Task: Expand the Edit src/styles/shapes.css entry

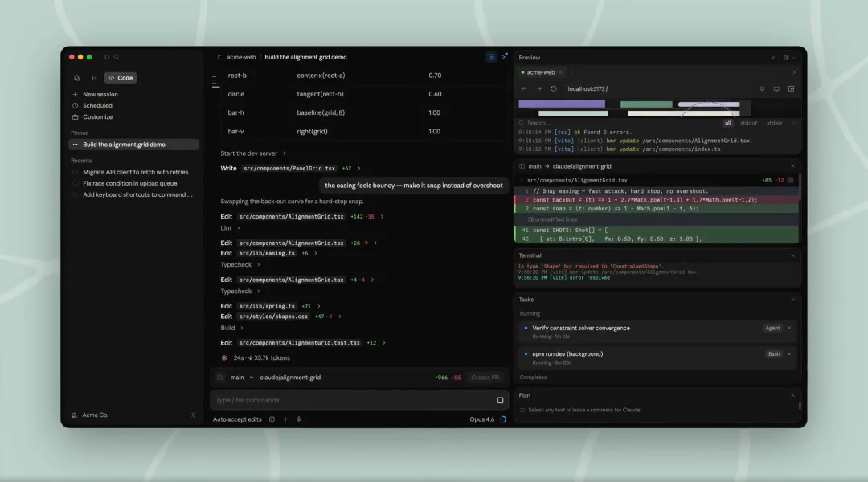Action: (280, 317)
